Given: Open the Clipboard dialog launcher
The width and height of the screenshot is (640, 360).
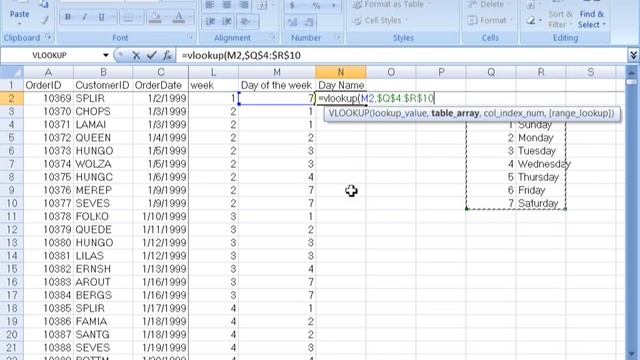Looking at the screenshot, I should [x=49, y=38].
